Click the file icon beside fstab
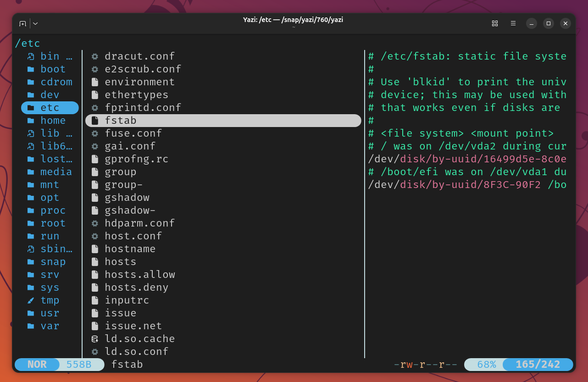Screen dimensions: 588x382 coord(95,121)
